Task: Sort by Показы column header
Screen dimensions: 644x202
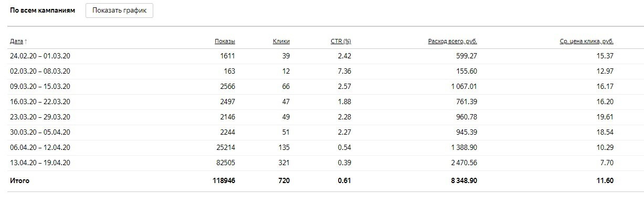Action: pos(225,41)
